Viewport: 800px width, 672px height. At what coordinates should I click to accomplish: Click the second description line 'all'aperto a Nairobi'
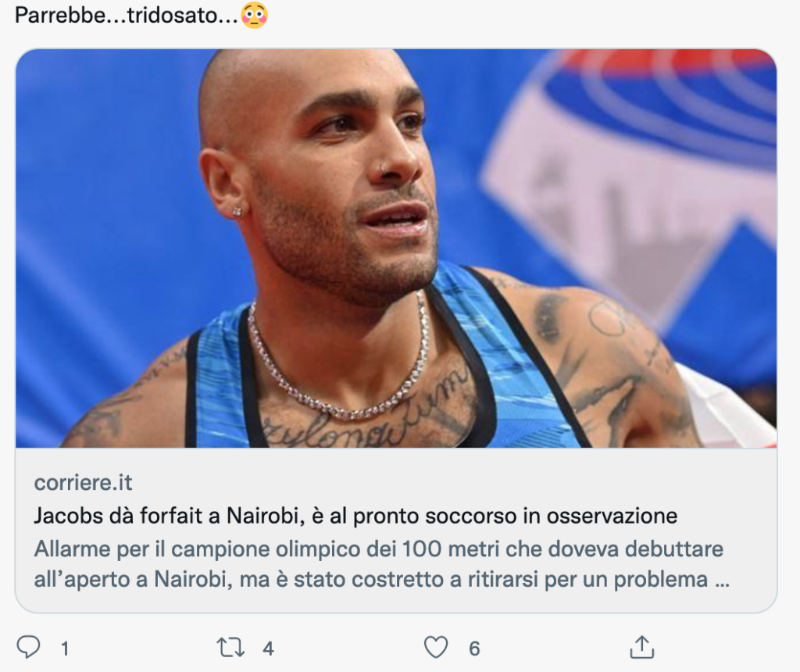click(x=381, y=580)
